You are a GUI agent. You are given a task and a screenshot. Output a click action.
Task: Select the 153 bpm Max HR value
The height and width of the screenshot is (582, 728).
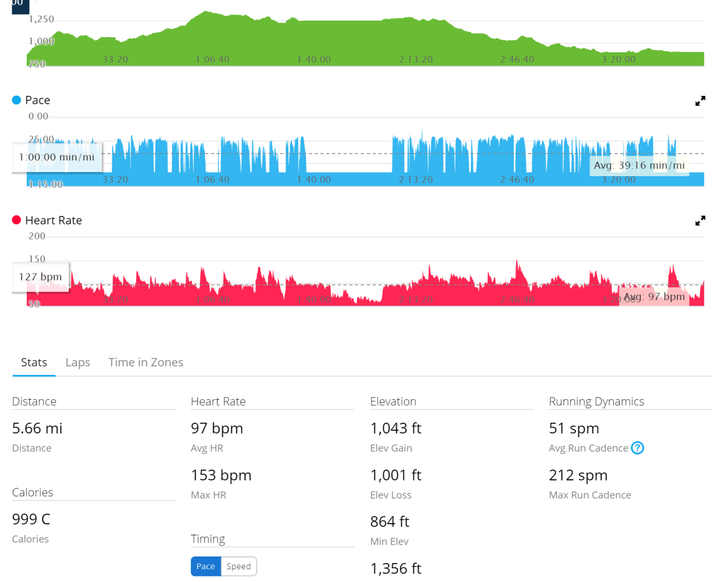(x=221, y=475)
